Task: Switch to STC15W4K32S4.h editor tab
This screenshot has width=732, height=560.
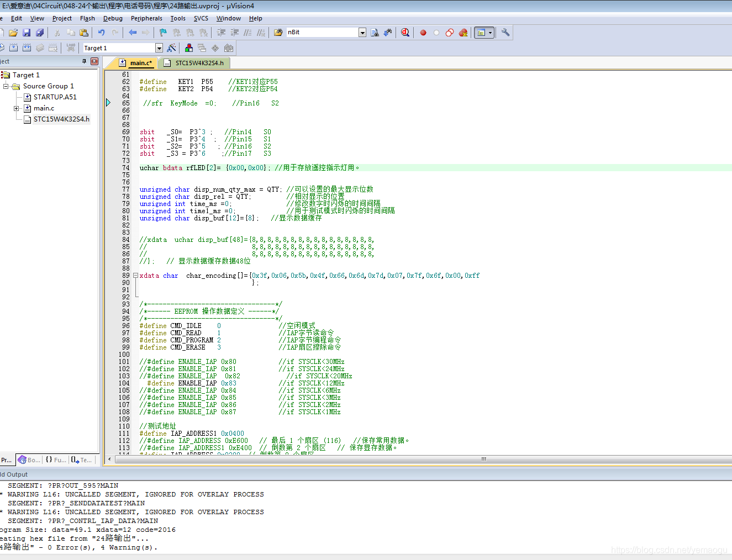Action: (x=194, y=63)
